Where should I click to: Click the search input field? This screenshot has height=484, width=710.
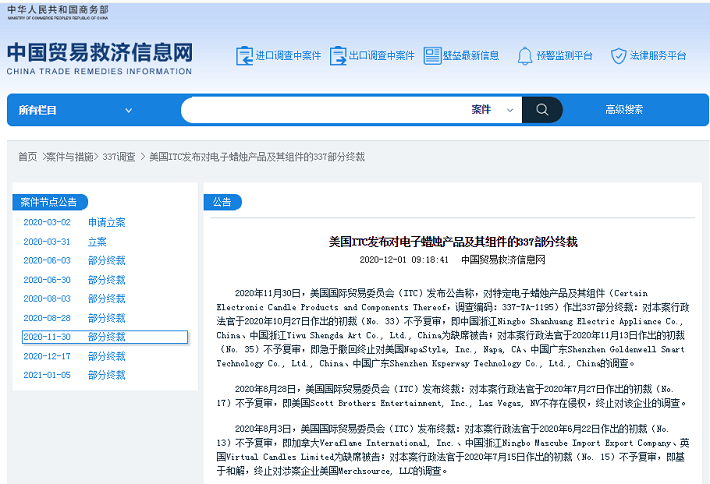click(325, 110)
